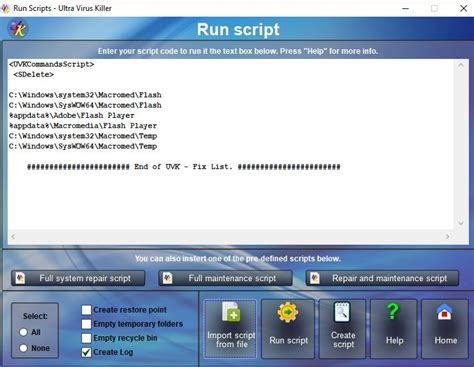Insert the Repair and maintenance script
Screen dimensions: 474x367
click(x=383, y=278)
